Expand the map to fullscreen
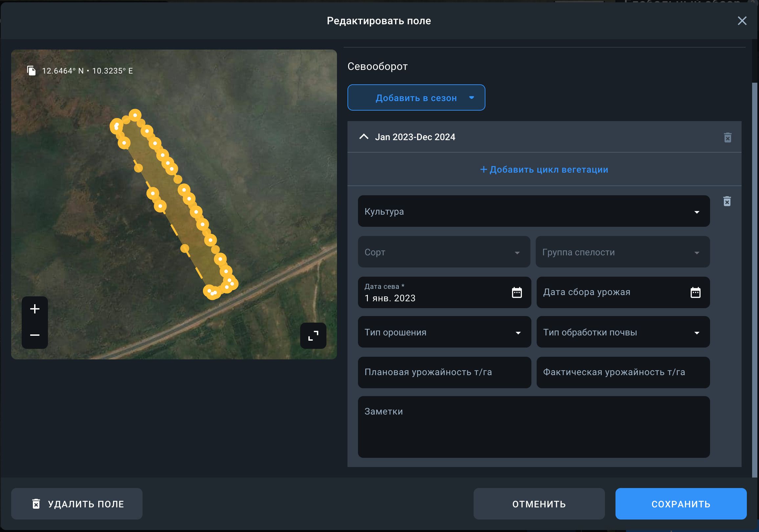 point(313,335)
